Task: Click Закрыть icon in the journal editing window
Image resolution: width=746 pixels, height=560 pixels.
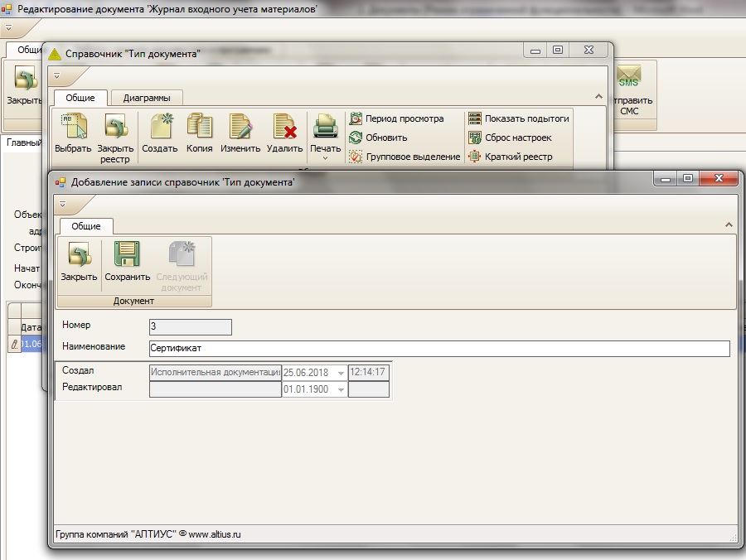Action: (26, 78)
